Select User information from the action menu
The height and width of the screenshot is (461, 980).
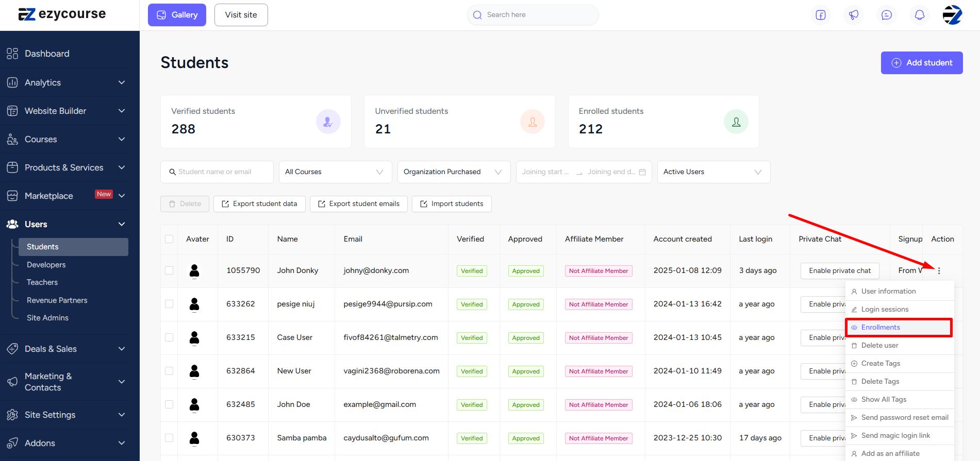[900, 292]
